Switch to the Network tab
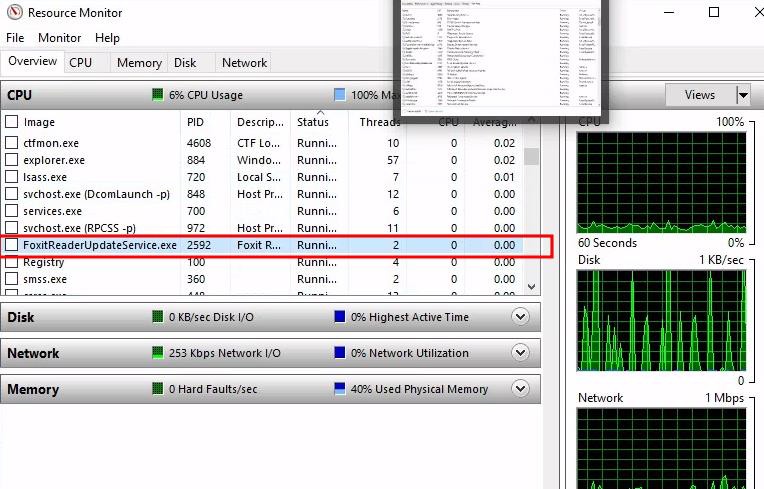Image resolution: width=764 pixels, height=489 pixels. tap(244, 63)
